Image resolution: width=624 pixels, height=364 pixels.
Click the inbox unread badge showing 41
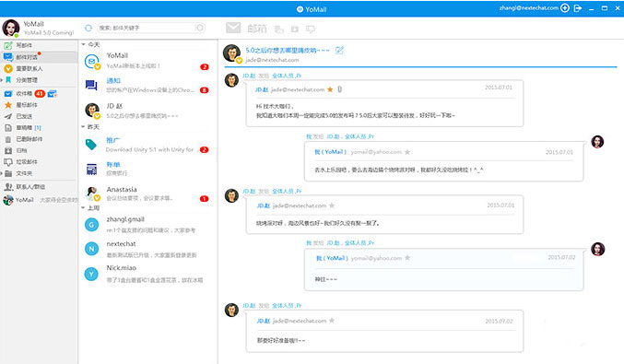40,93
